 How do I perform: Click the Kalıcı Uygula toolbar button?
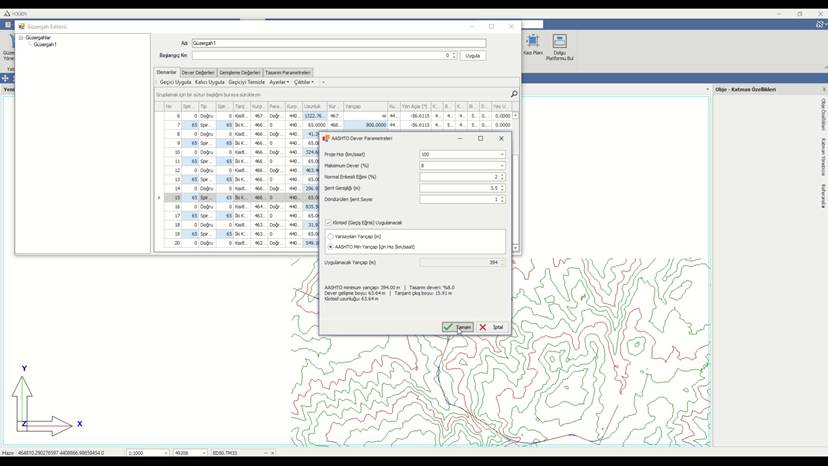210,82
